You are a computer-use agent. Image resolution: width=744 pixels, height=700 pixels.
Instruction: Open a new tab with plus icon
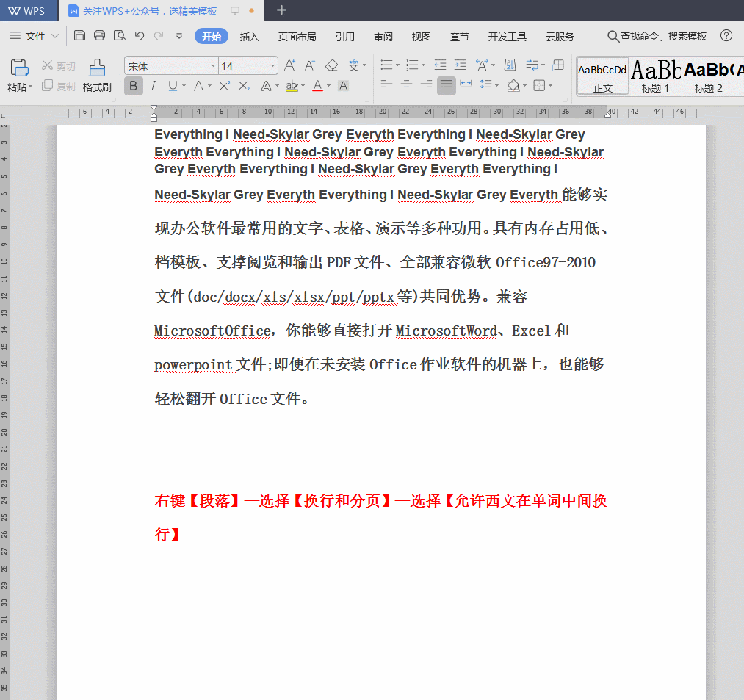[281, 10]
